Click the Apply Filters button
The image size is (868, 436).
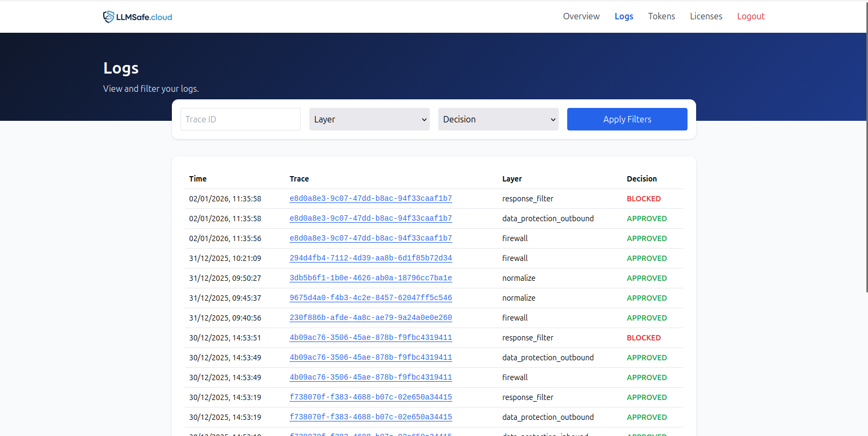[627, 119]
